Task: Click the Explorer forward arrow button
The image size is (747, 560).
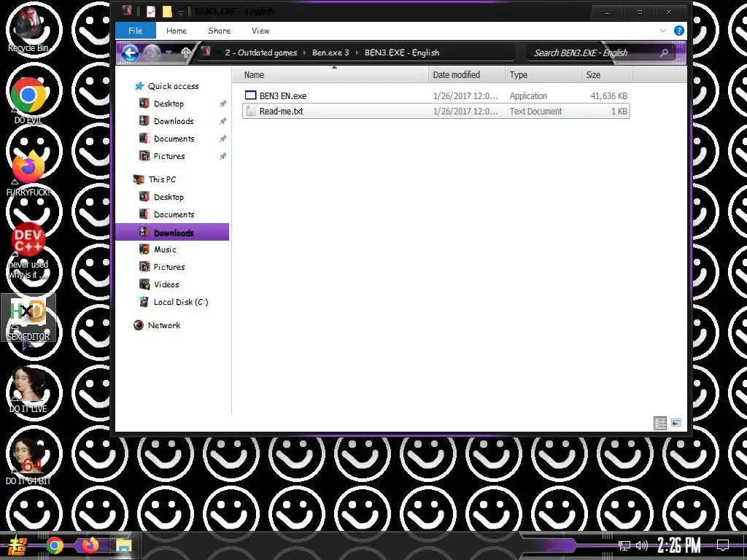Action: pos(152,52)
